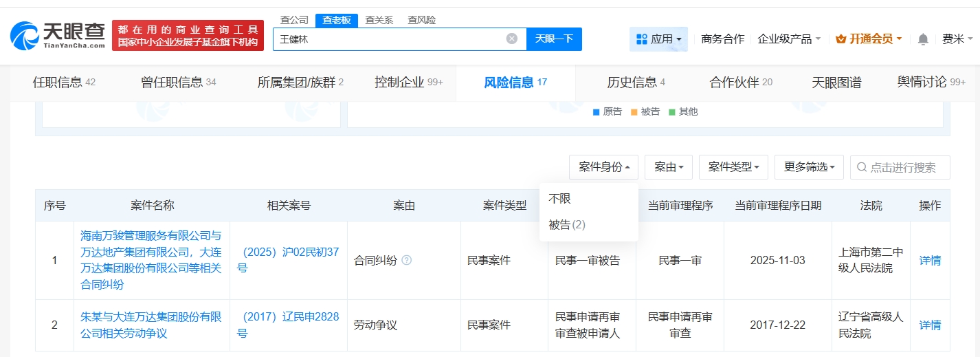
Task: Open the 案由 filter dropdown
Action: [669, 167]
